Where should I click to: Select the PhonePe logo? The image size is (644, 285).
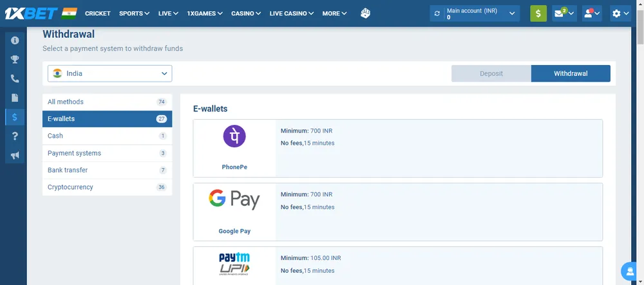(234, 136)
